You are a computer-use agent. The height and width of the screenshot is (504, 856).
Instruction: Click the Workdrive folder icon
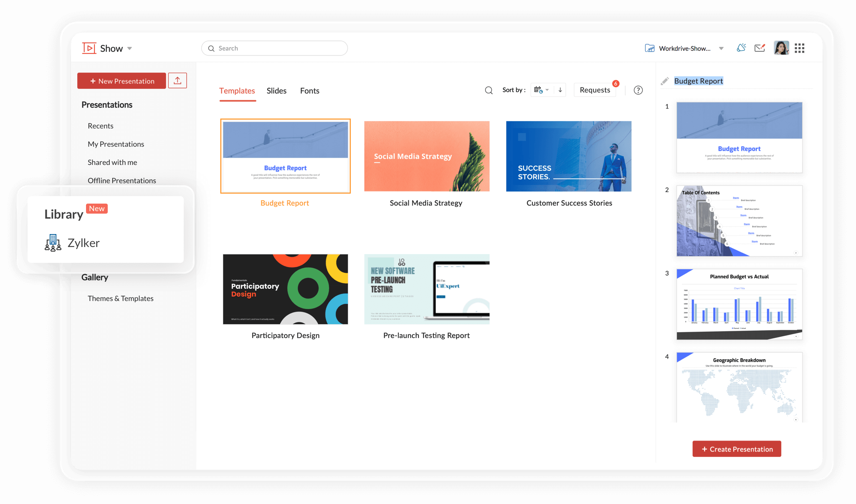[649, 48]
